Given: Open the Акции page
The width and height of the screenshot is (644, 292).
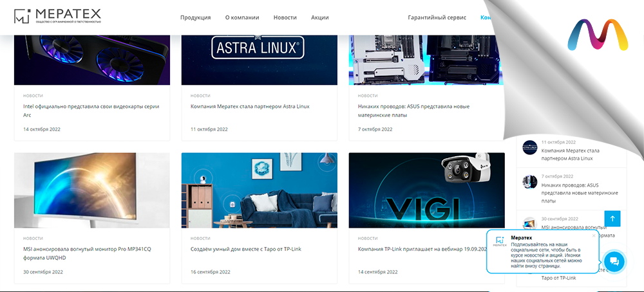Looking at the screenshot, I should (319, 17).
